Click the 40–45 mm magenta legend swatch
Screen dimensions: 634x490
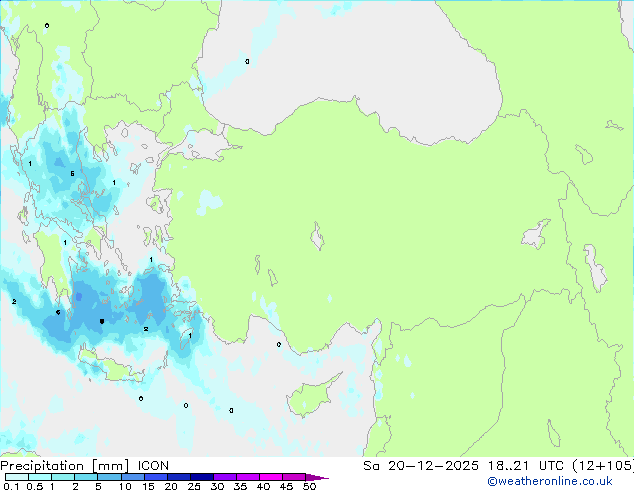click(x=271, y=477)
